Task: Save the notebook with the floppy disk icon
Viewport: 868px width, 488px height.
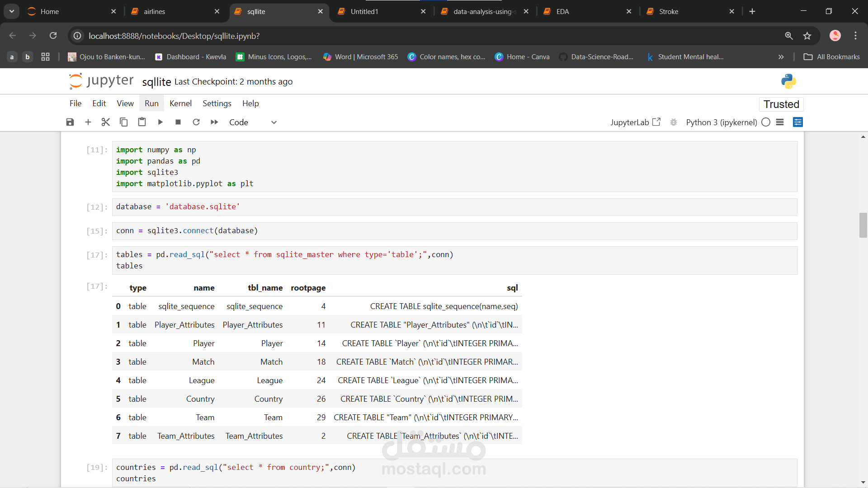Action: point(70,122)
